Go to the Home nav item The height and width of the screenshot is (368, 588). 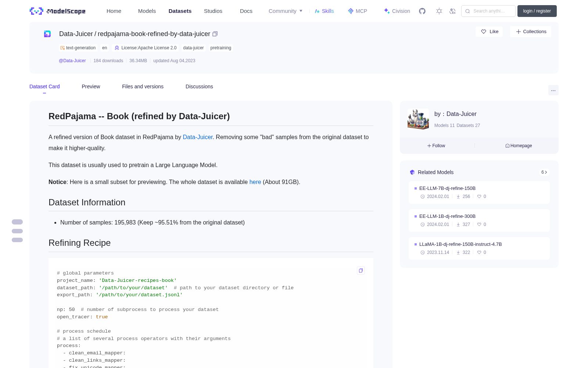pyautogui.click(x=114, y=11)
